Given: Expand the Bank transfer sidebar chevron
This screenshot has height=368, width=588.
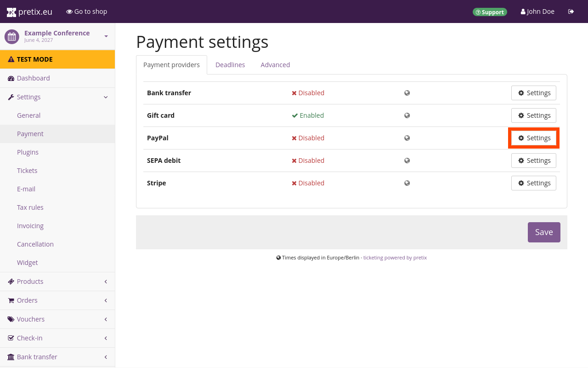Looking at the screenshot, I should (106, 357).
